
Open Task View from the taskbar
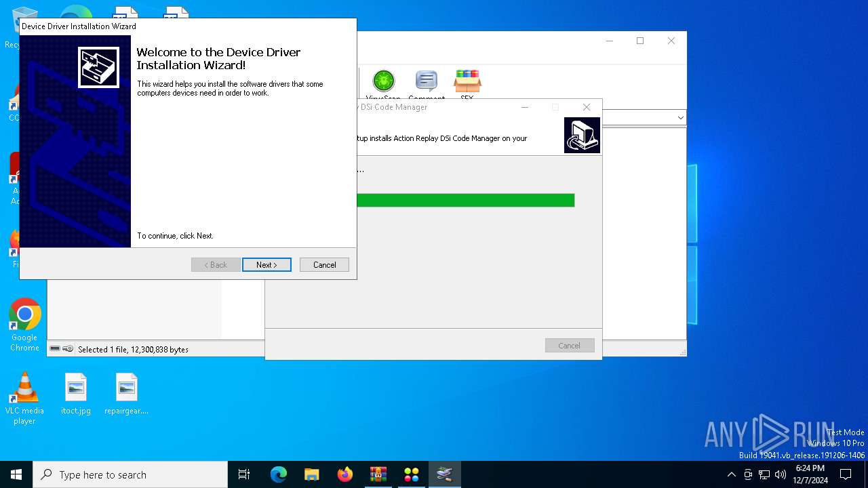click(244, 474)
